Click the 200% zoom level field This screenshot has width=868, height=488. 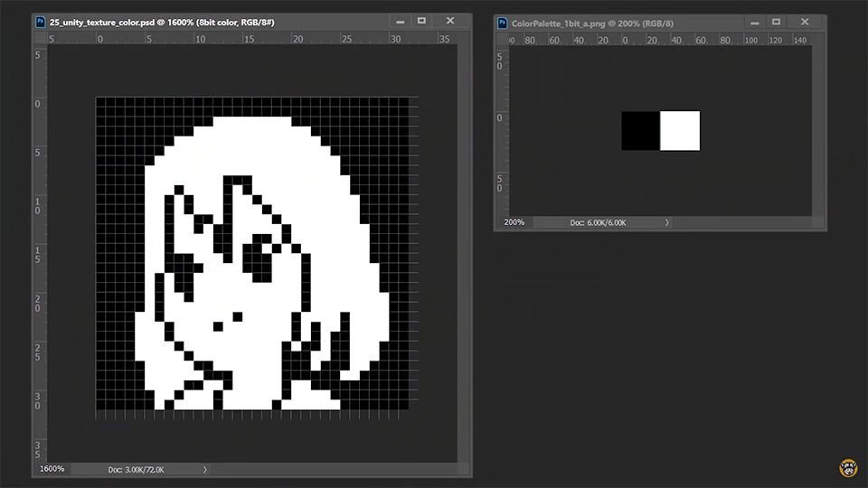tap(514, 222)
